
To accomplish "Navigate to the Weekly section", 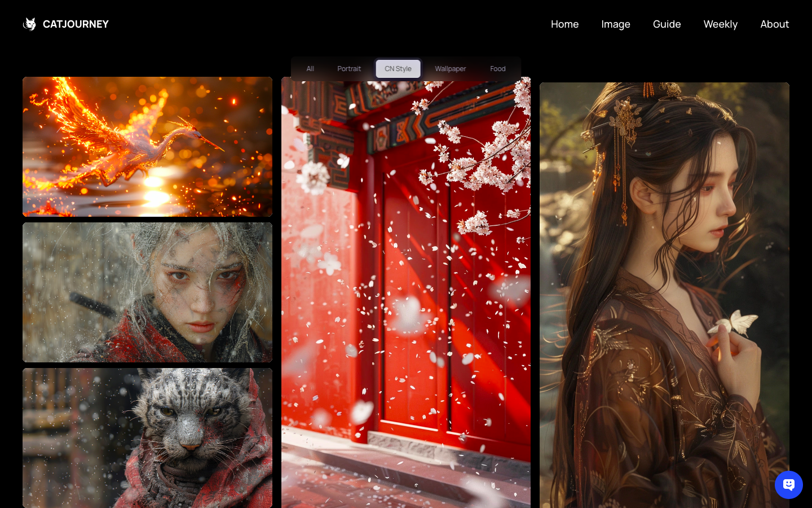I will [721, 24].
